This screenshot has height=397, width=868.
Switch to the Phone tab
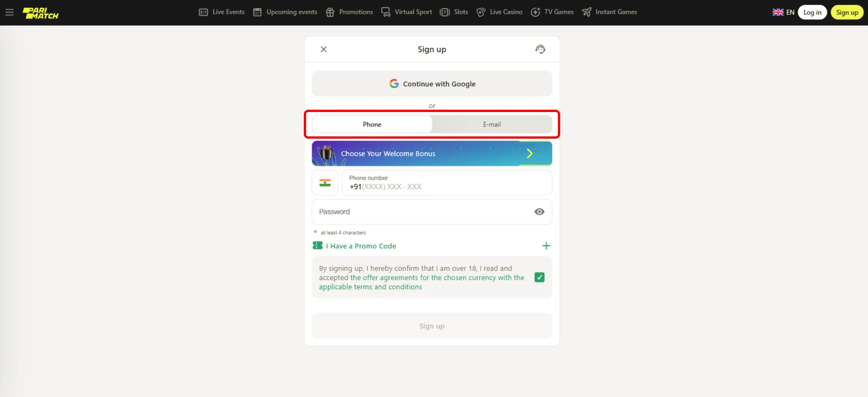pyautogui.click(x=372, y=124)
